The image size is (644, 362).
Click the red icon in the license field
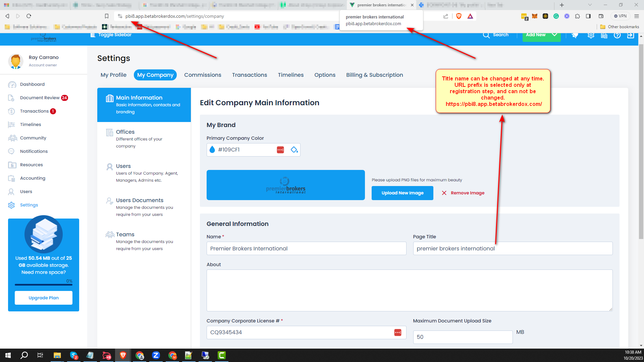point(398,333)
